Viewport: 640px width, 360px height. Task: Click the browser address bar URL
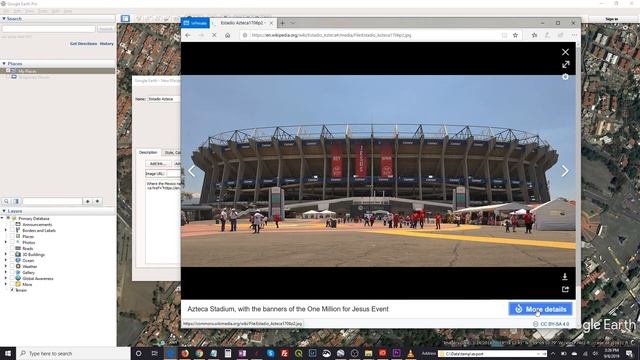click(331, 36)
